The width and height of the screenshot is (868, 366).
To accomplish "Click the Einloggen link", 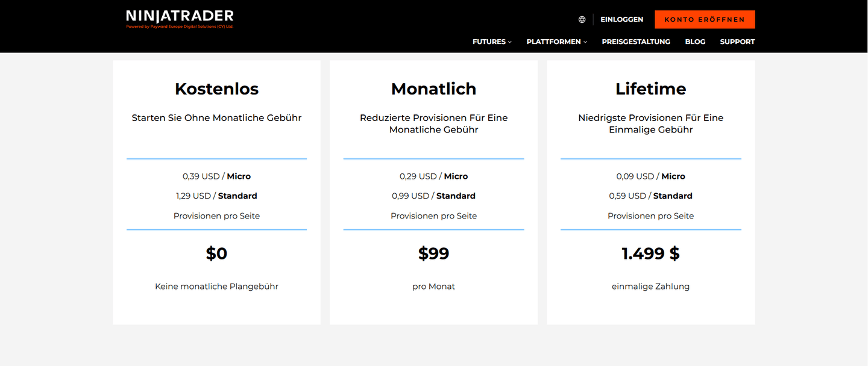I will tap(621, 19).
